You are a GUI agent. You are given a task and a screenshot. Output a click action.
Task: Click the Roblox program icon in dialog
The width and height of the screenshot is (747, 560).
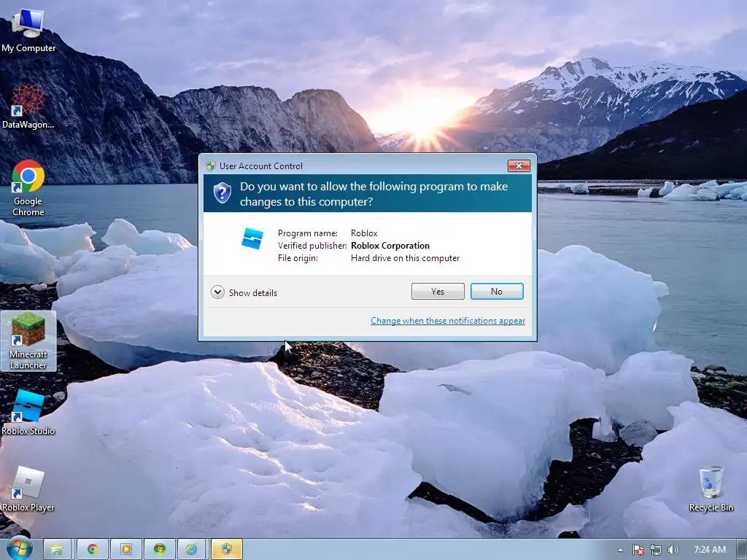[x=252, y=238]
